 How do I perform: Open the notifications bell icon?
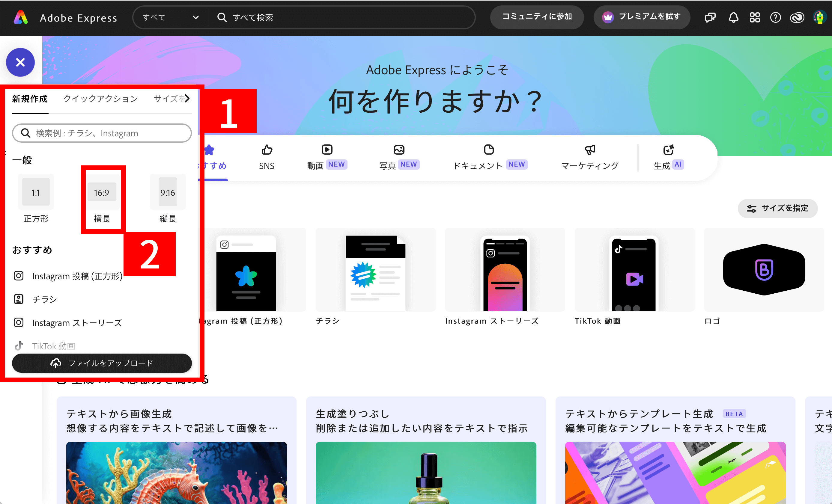pyautogui.click(x=733, y=17)
